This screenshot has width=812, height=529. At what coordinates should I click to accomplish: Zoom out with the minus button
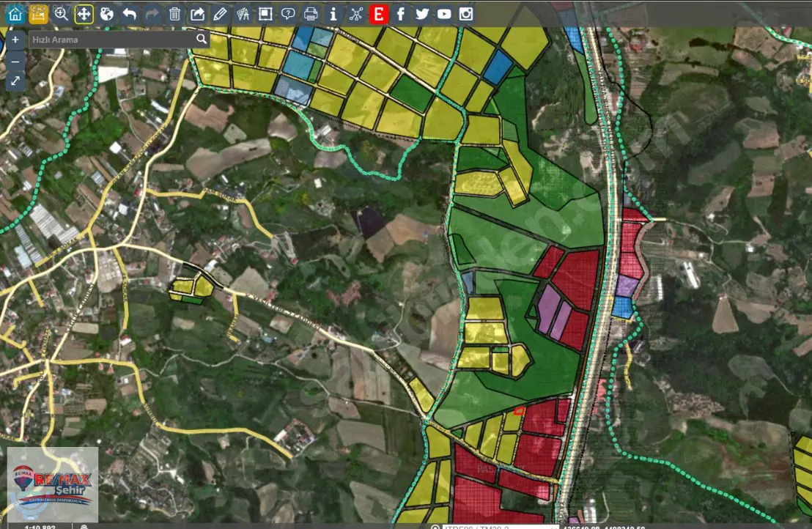tap(15, 61)
